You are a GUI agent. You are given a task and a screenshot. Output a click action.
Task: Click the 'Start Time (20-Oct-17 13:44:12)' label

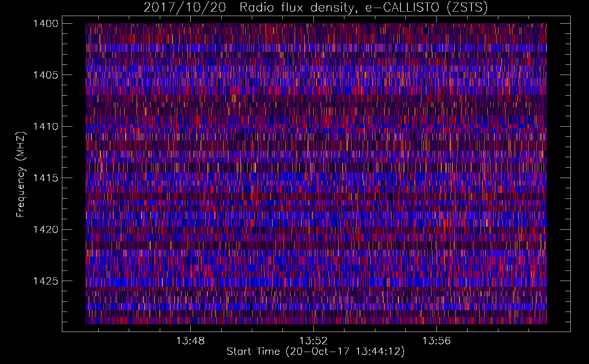pyautogui.click(x=316, y=352)
